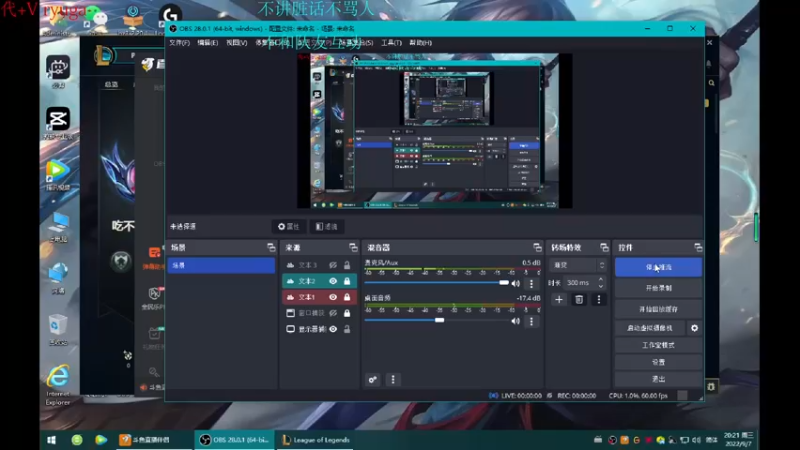Open the 帮助(H) menu
Screen dimensions: 800x450
click(420, 43)
